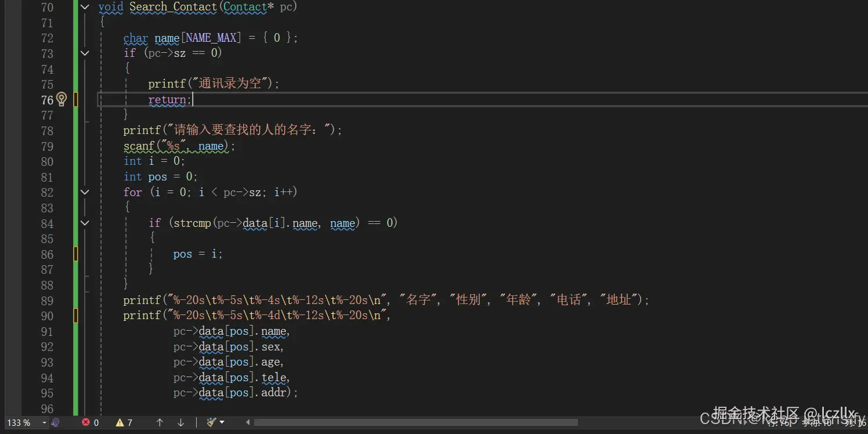Go to previous issue with up arrow

[x=160, y=422]
